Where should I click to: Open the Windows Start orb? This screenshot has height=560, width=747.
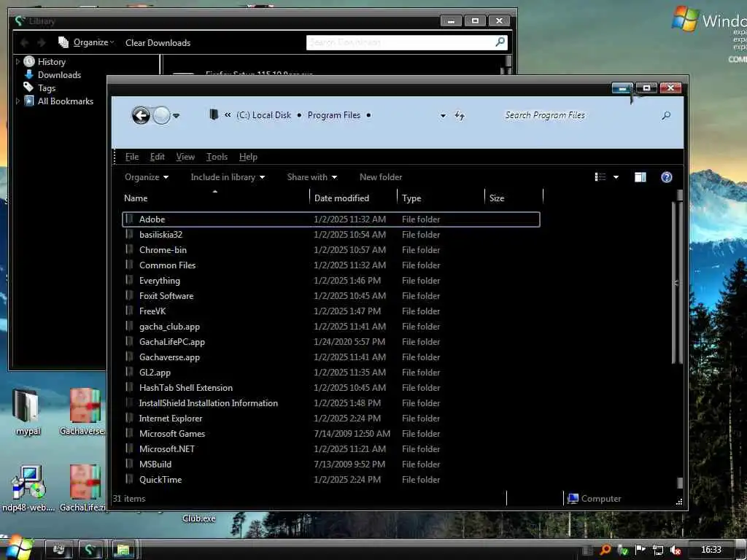pyautogui.click(x=18, y=548)
